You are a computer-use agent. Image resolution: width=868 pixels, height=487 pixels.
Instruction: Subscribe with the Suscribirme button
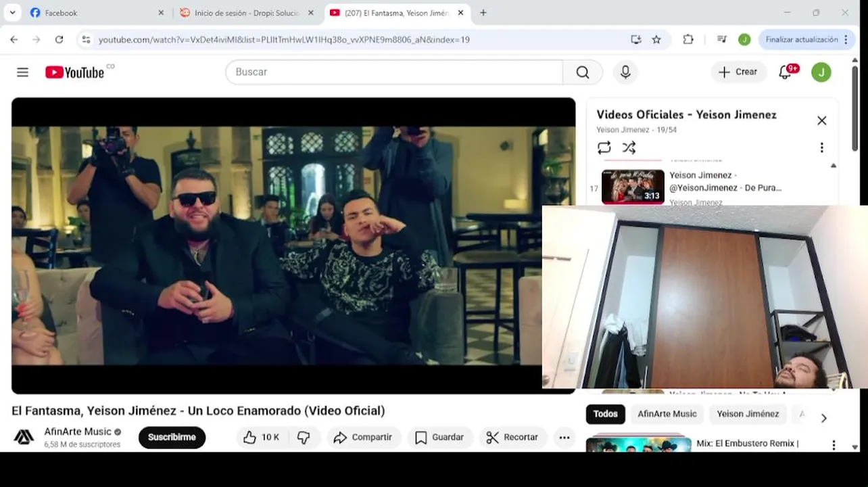pyautogui.click(x=172, y=438)
